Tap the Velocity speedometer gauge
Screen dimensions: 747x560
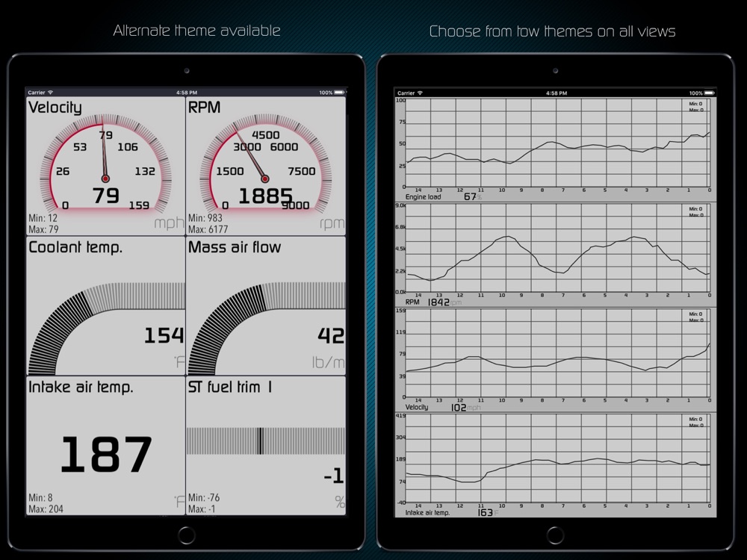(105, 164)
